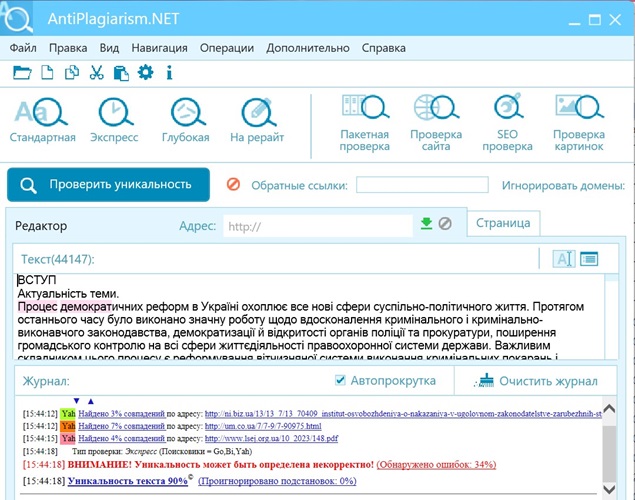Image resolution: width=635 pixels, height=500 pixels.
Task: Open the Правка menu
Action: pyautogui.click(x=68, y=48)
